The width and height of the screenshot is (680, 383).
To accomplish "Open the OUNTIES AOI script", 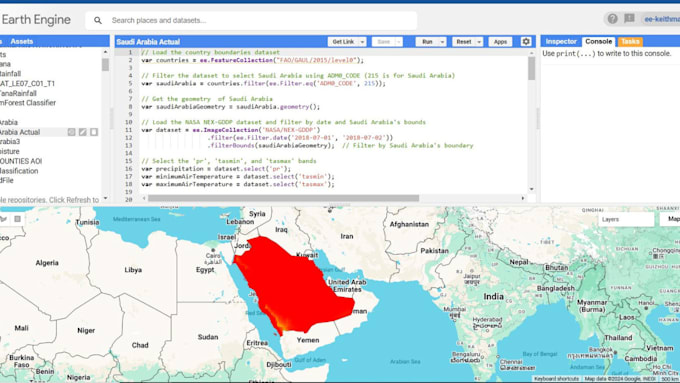I will pos(21,161).
